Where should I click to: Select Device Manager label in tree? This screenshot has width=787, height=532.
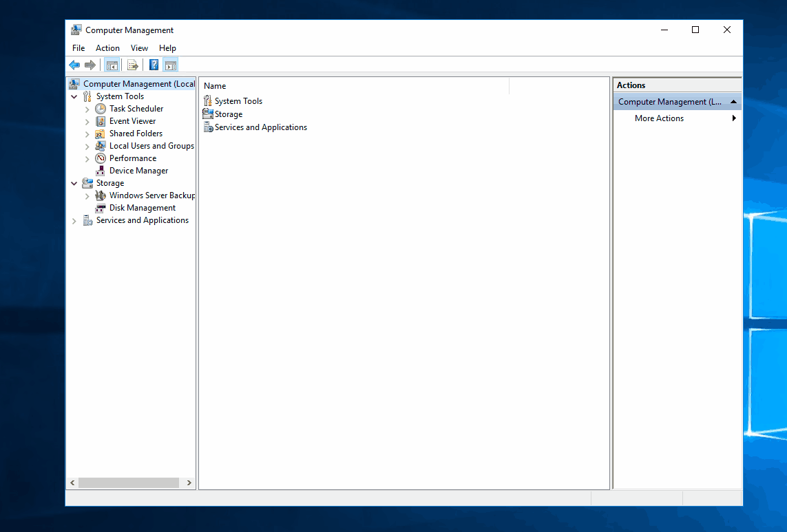138,171
